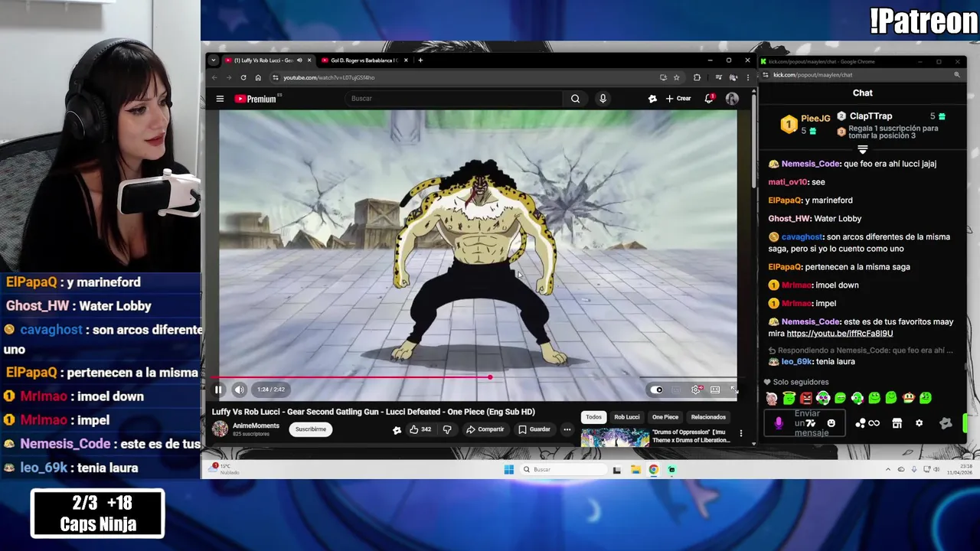The height and width of the screenshot is (551, 980).
Task: Open the emoji picker in Kick chat
Action: pos(831,423)
